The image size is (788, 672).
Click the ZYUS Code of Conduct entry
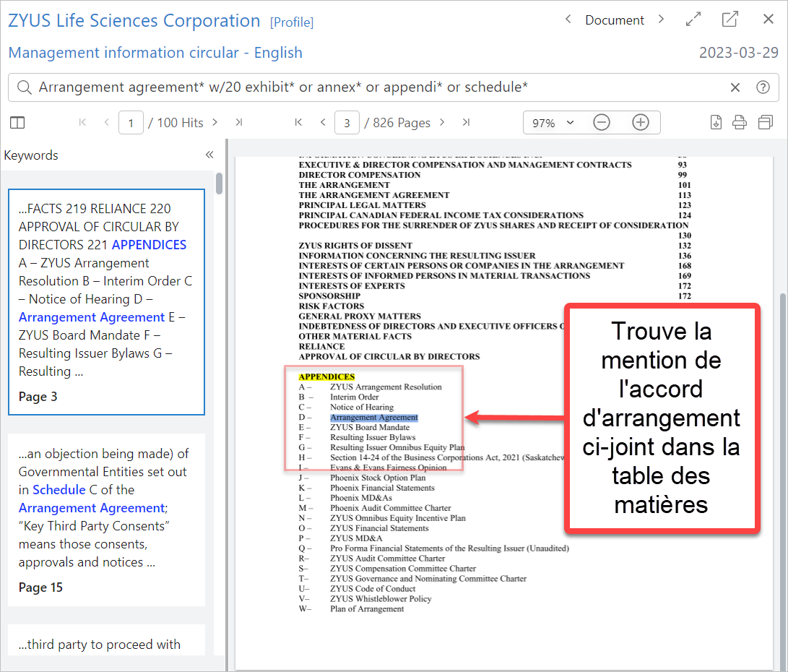click(373, 589)
